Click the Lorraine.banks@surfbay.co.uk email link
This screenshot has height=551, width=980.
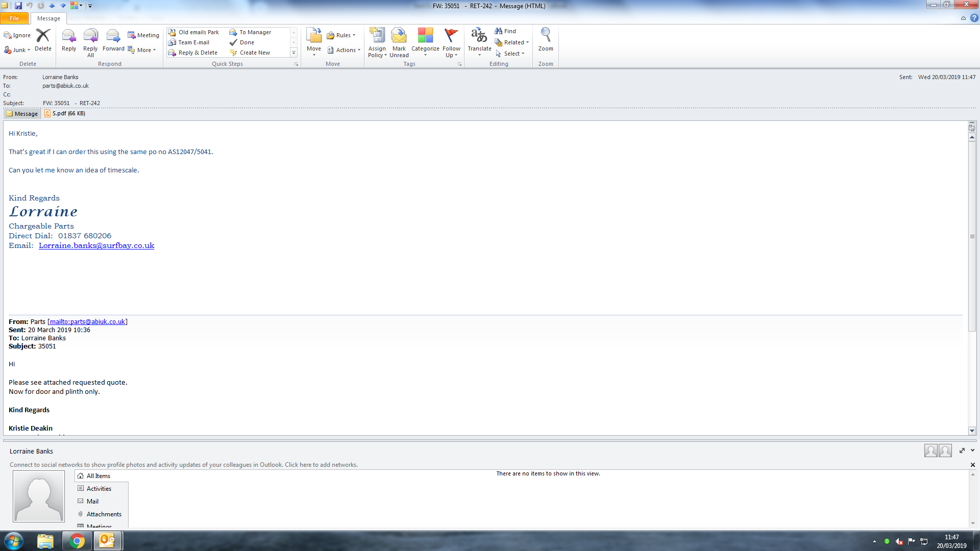coord(96,245)
